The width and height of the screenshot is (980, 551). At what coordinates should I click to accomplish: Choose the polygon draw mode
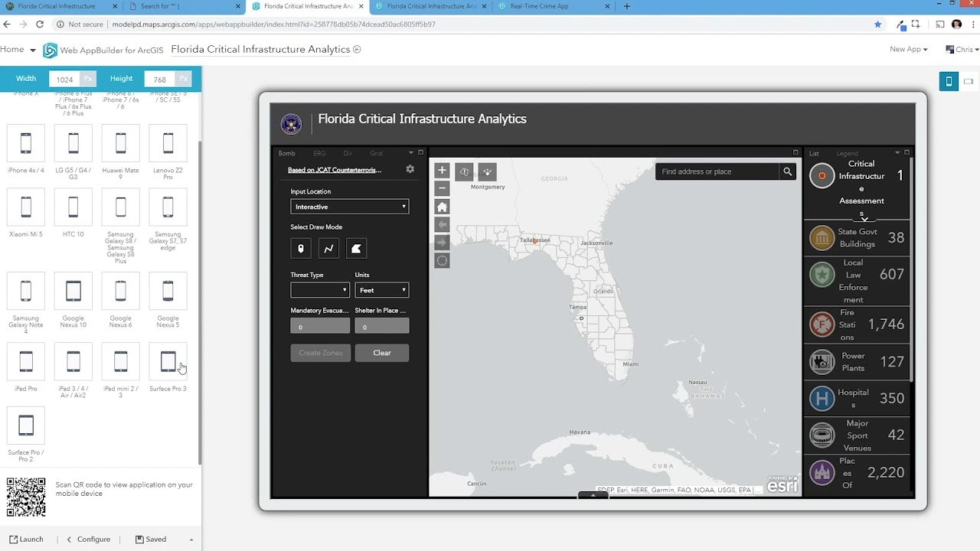click(356, 248)
